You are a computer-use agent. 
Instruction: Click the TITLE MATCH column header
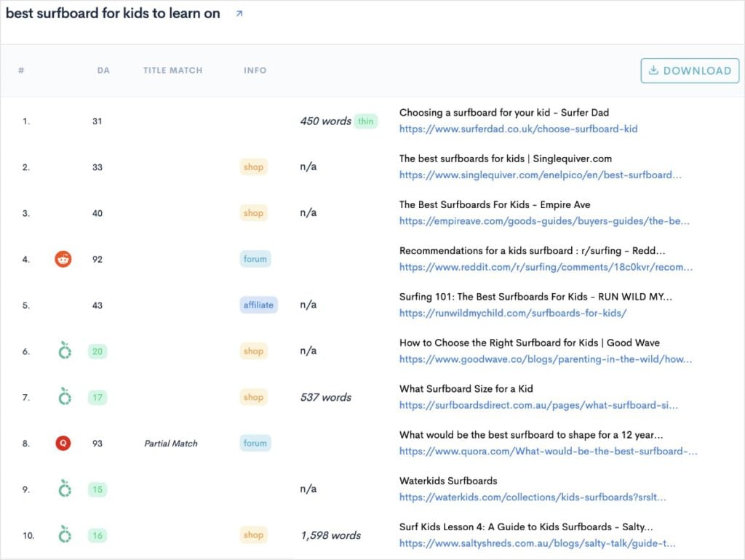[172, 71]
